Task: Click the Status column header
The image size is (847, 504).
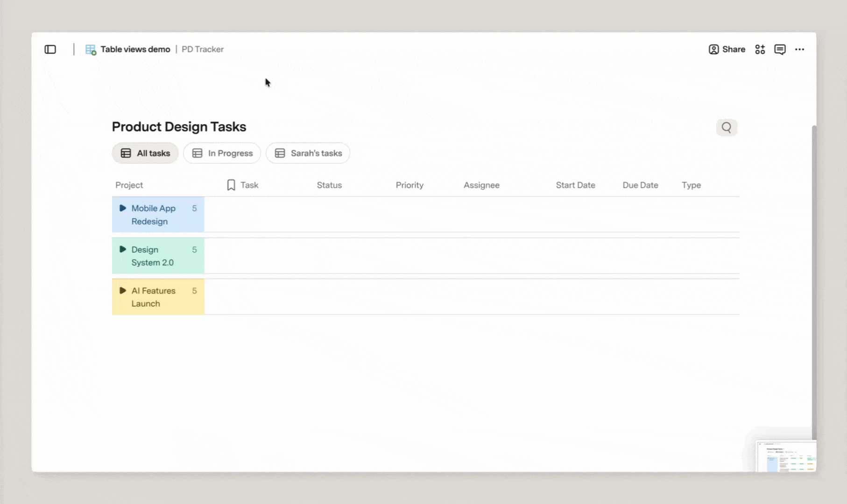Action: tap(329, 185)
